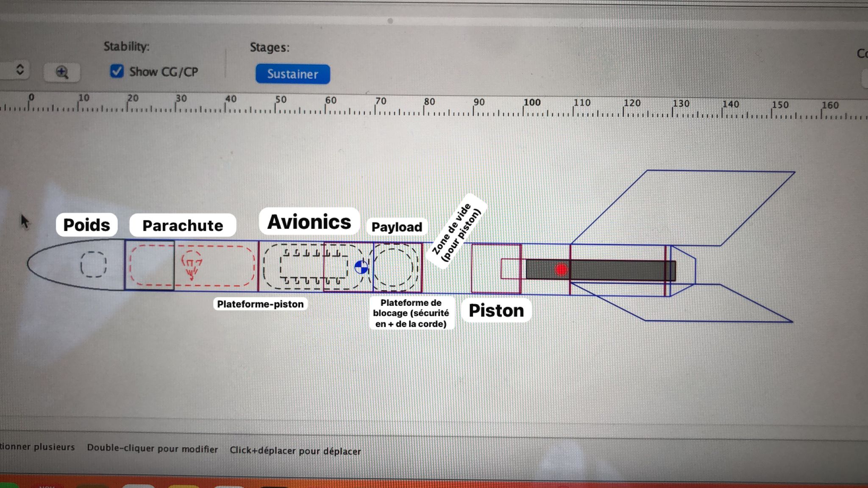
Task: Select the nose cone of the rocket
Action: pos(76,265)
